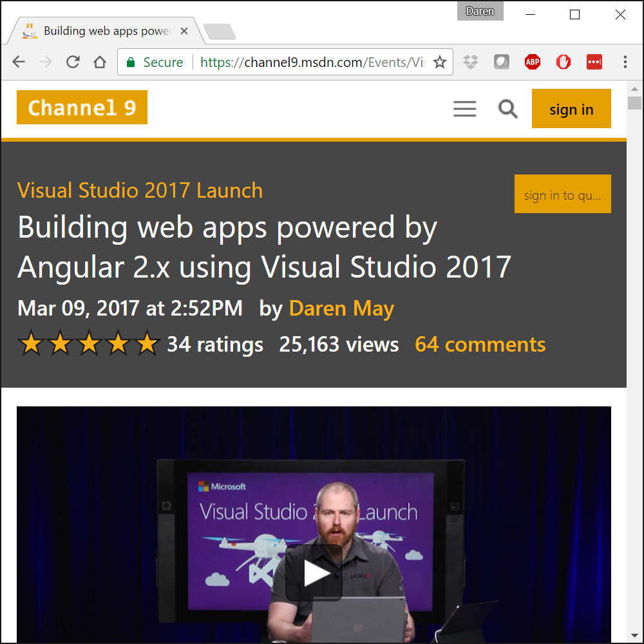The image size is (644, 644).
Task: Open the Visual Studio 2017 Launch link
Action: tap(140, 191)
